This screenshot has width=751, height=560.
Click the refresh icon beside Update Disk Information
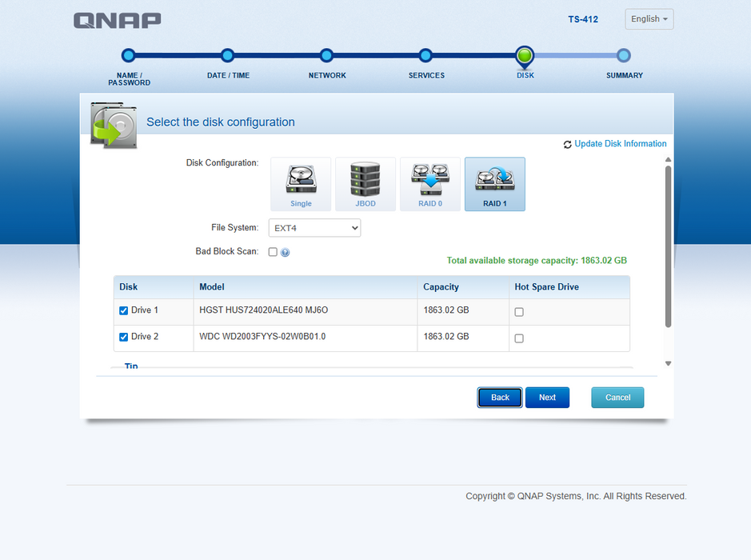(x=568, y=144)
